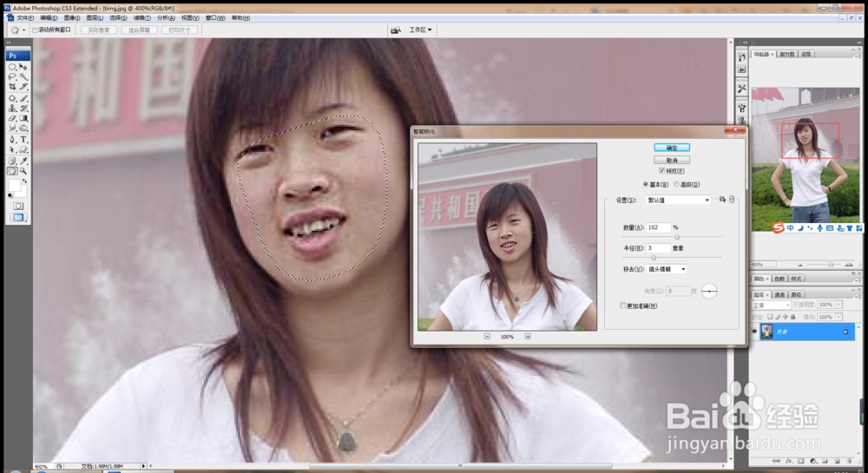Viewport: 868px width, 473px height.
Task: Select the Eraser tool
Action: [x=12, y=118]
